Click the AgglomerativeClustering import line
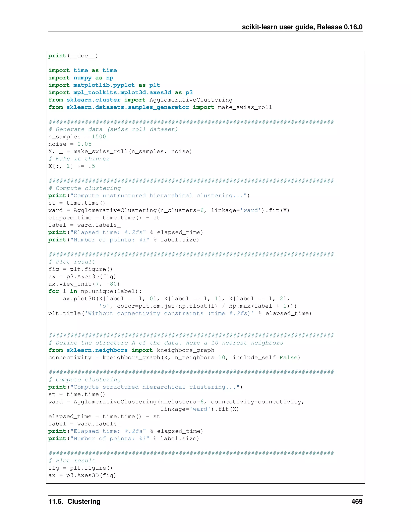Viewport: 411px width, 532px height. pos(140,100)
